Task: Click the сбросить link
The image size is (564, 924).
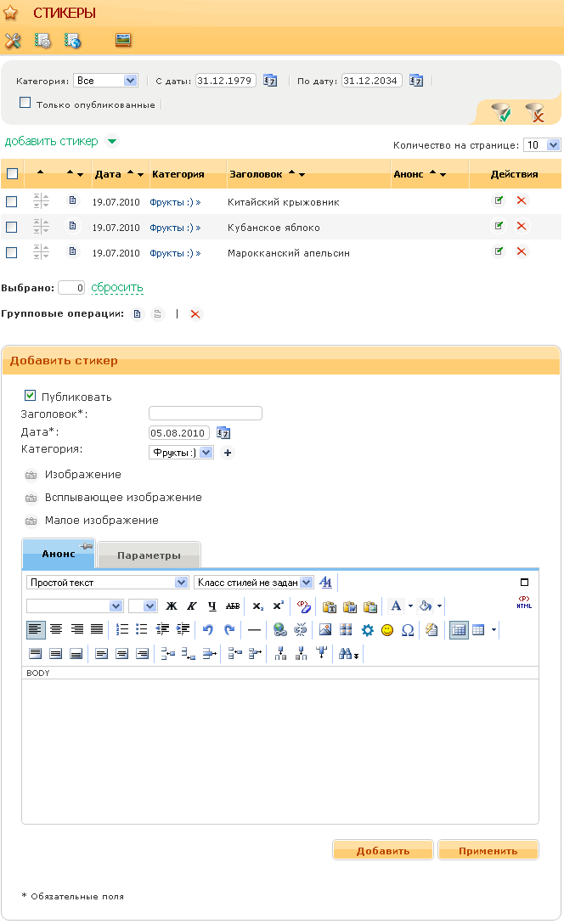Action: point(117,288)
